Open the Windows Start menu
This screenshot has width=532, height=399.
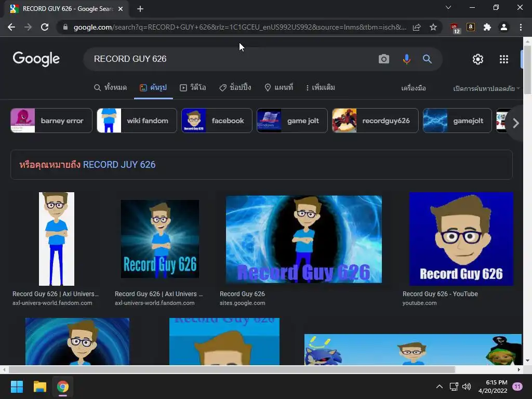click(x=17, y=387)
